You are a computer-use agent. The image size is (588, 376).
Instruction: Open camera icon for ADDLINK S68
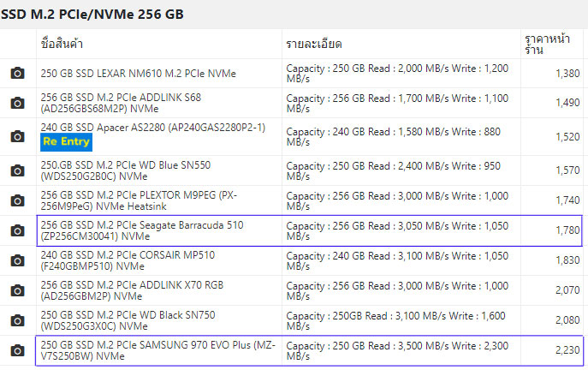17,103
